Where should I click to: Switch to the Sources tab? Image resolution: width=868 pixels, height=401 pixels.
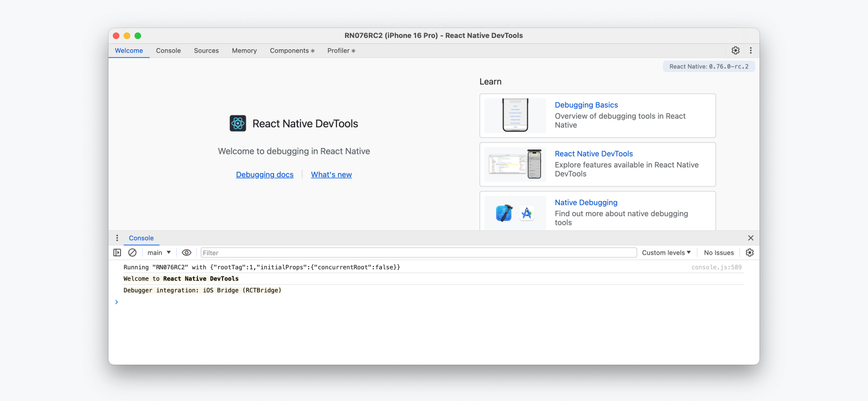click(x=206, y=51)
